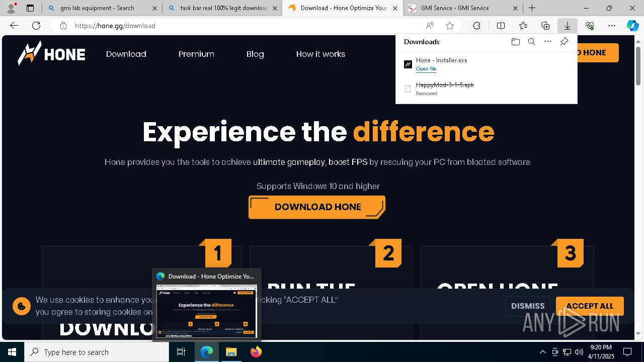Open the tab actions menu icon

(x=30, y=8)
